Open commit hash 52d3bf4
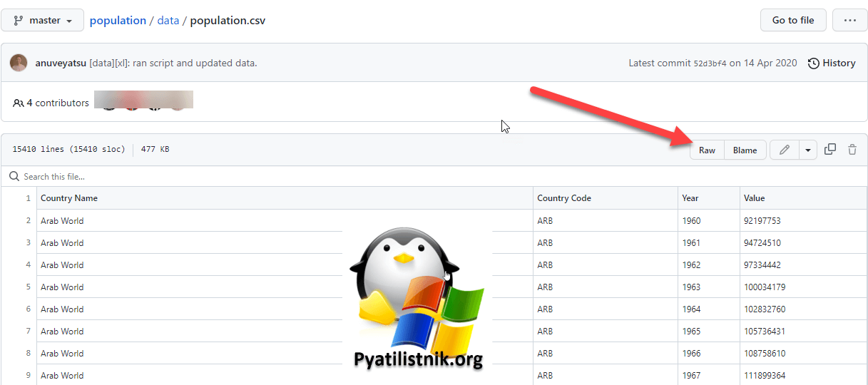The height and width of the screenshot is (385, 868). pos(710,63)
